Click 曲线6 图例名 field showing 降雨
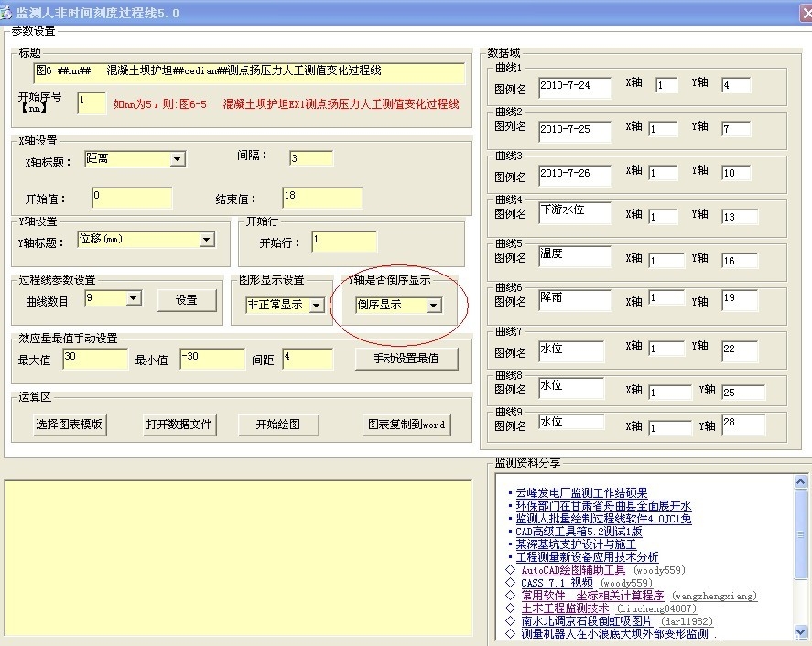 click(575, 300)
